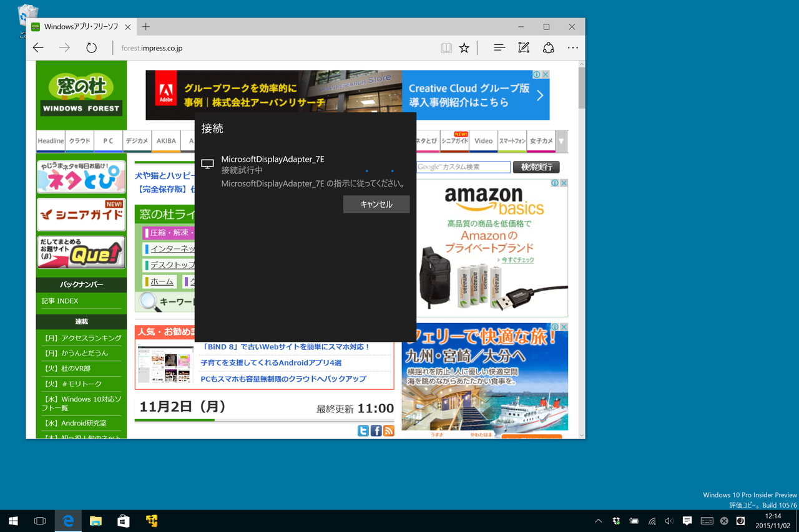The height and width of the screenshot is (532, 799).
Task: Open red dropdown arrow beside category tabs
Action: pos(561,141)
